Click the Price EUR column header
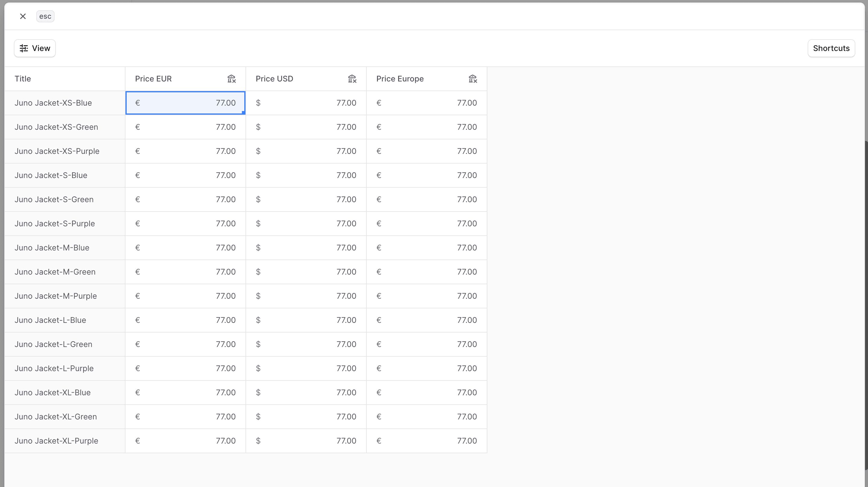Viewport: 868px width, 487px height. point(153,79)
